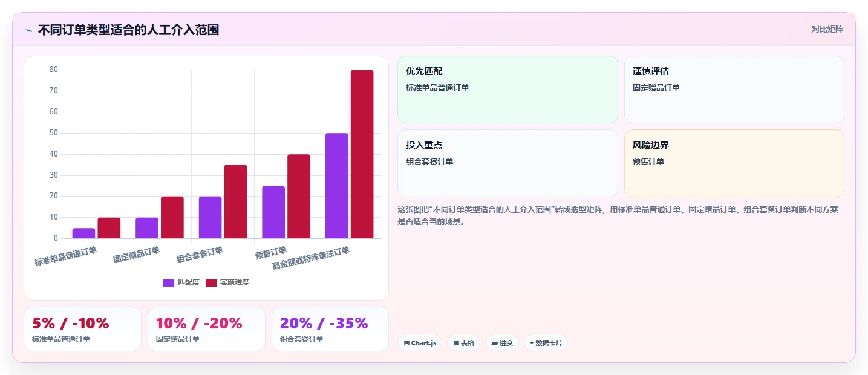Image resolution: width=868 pixels, height=375 pixels.
Task: Click the 表格 tag
Action: (x=463, y=343)
